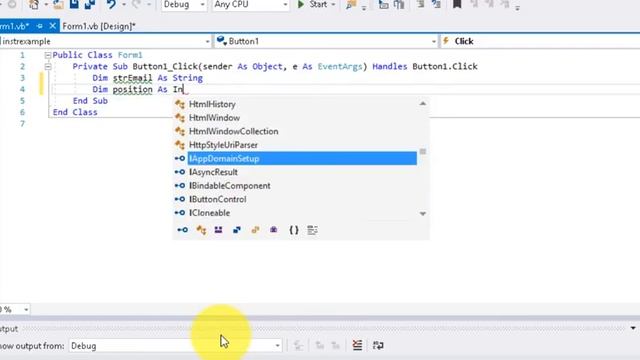Click the toolbar overflow options arrow
Screen dimensions: 640x360
point(517,7)
